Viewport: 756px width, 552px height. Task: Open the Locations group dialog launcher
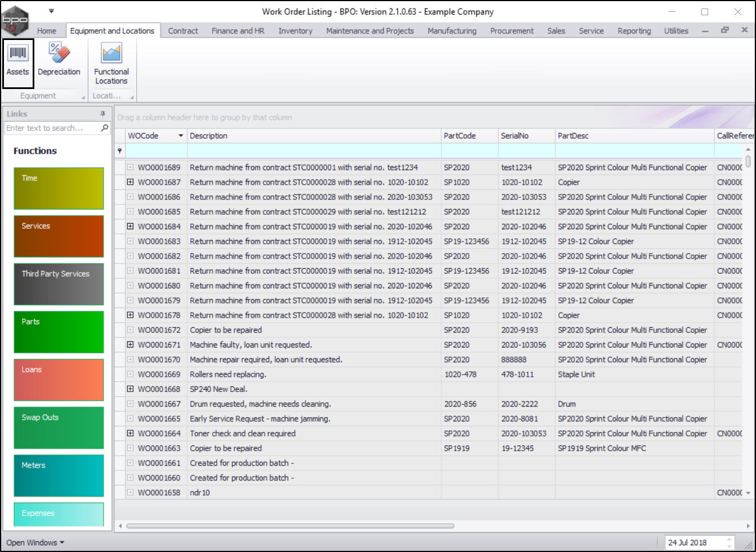tap(132, 97)
